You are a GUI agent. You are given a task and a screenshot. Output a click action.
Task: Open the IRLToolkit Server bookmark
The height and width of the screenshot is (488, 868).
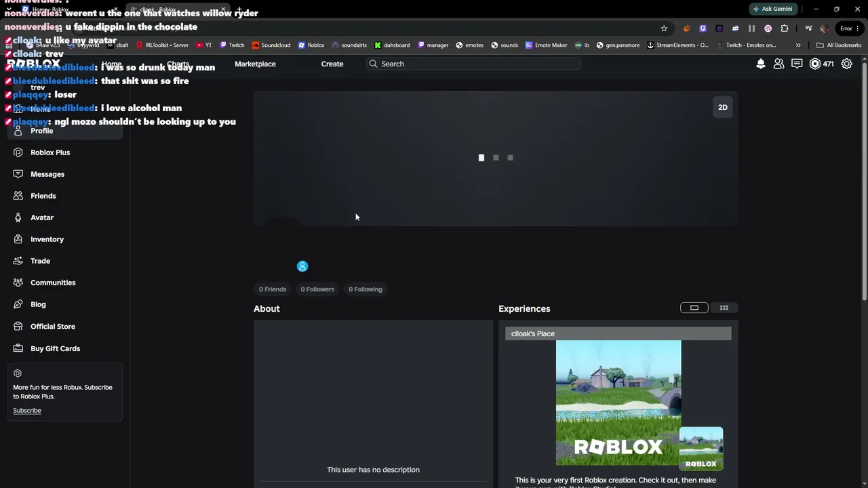coord(162,45)
